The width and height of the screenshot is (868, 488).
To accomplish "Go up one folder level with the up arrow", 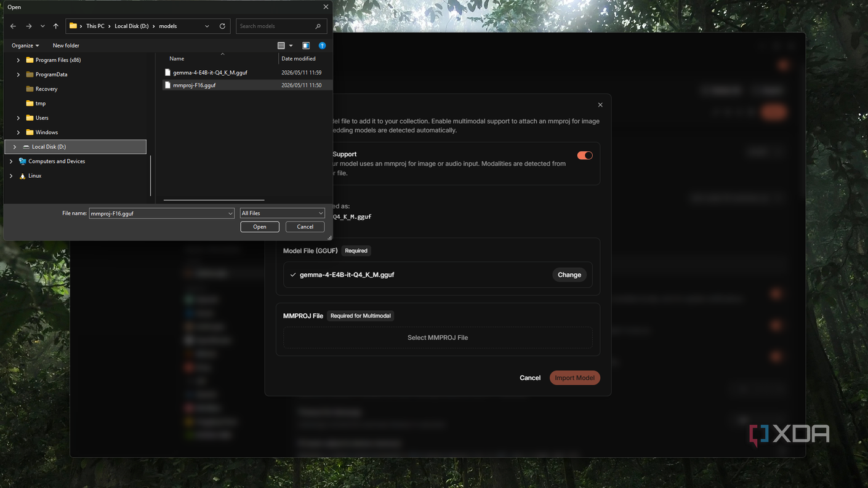I will coord(55,26).
